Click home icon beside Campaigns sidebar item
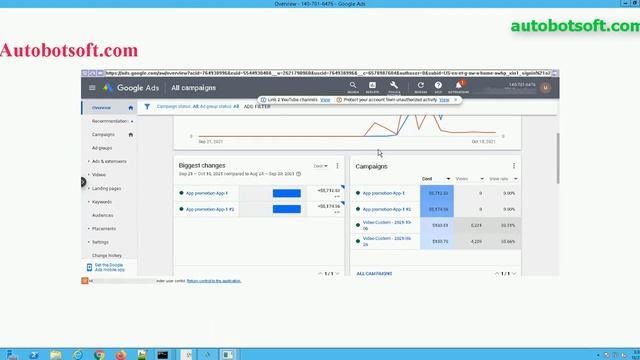Image resolution: width=640 pixels, height=360 pixels. 131,135
